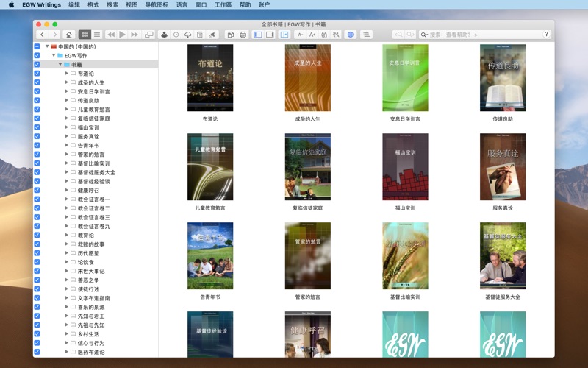Toggle the split reader view icon
Viewport: 588px width, 368px height.
284,35
